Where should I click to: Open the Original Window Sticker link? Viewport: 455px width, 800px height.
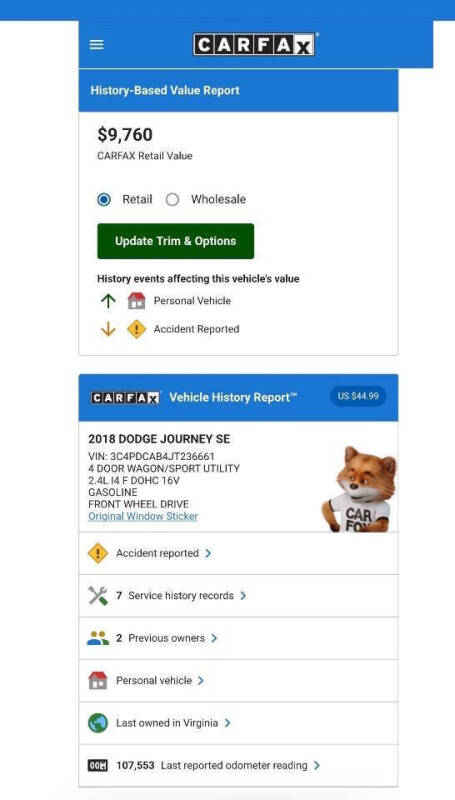click(143, 516)
